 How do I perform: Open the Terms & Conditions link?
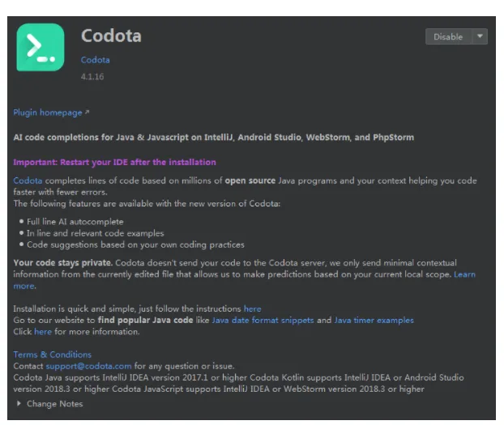(52, 355)
